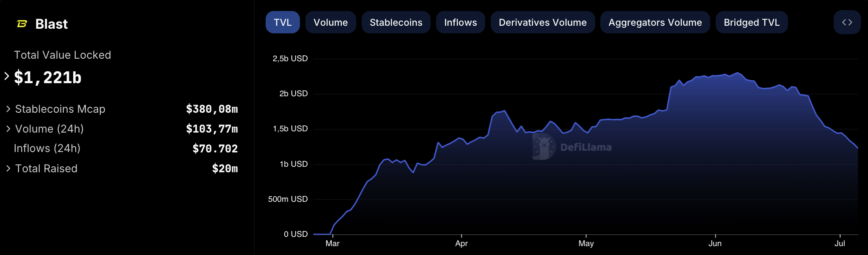Click the Total Value Locked heading

[x=63, y=55]
